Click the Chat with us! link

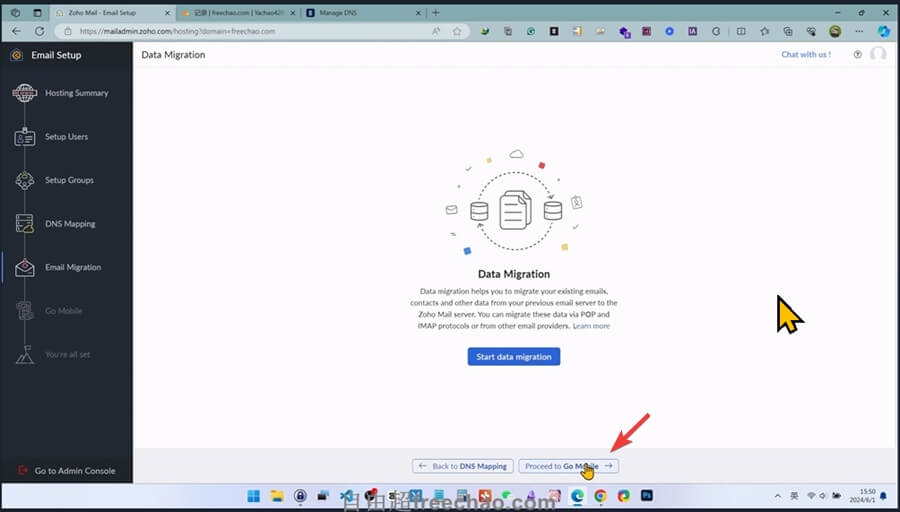point(806,55)
